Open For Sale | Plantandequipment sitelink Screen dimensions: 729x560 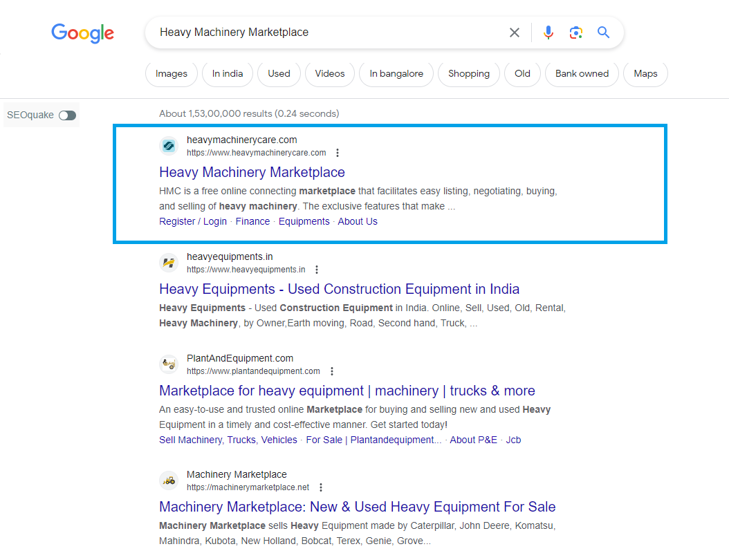[373, 440]
